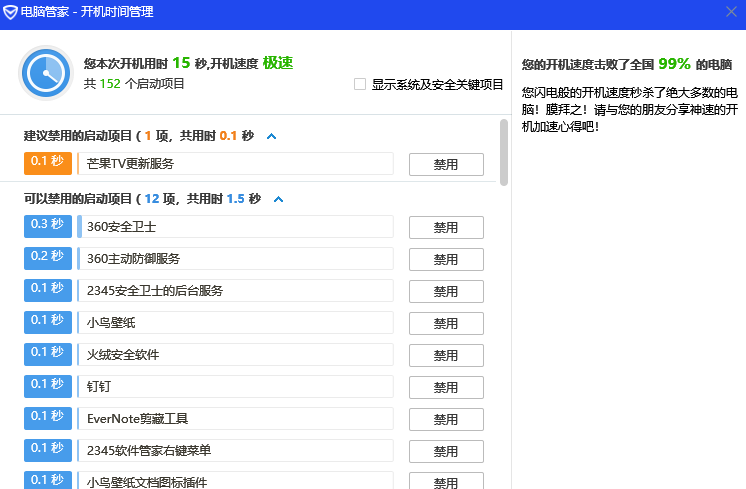This screenshot has width=746, height=489.
Task: Click 禁用 for 360主动防御服务
Action: point(445,260)
